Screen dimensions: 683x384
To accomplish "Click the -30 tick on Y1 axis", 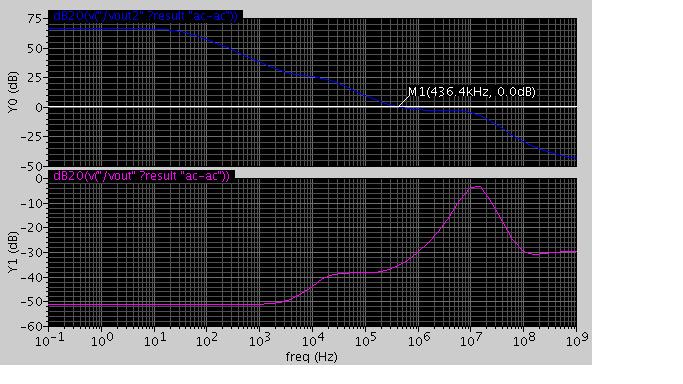I will (34, 253).
